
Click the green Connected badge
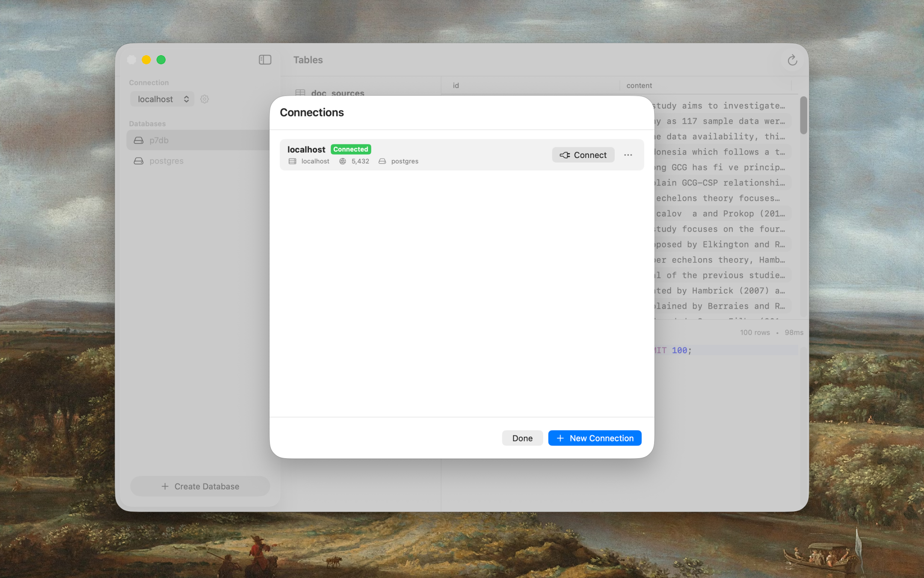[x=350, y=149]
